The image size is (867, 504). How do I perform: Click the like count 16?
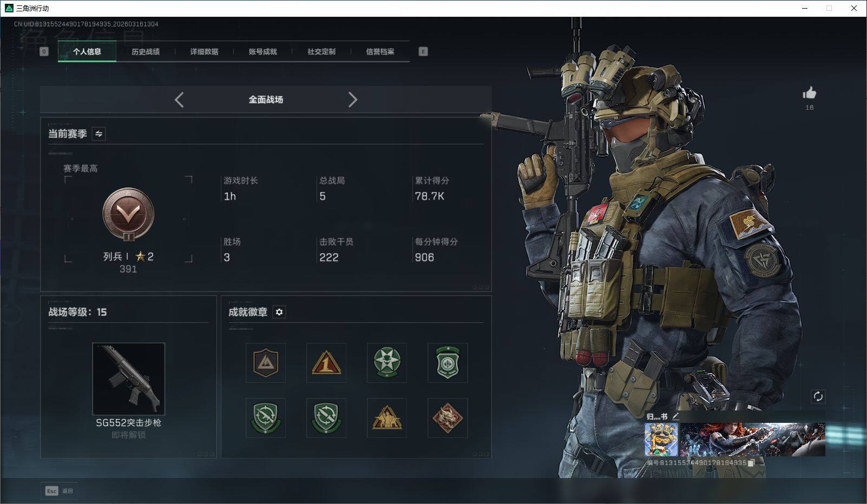tap(810, 108)
